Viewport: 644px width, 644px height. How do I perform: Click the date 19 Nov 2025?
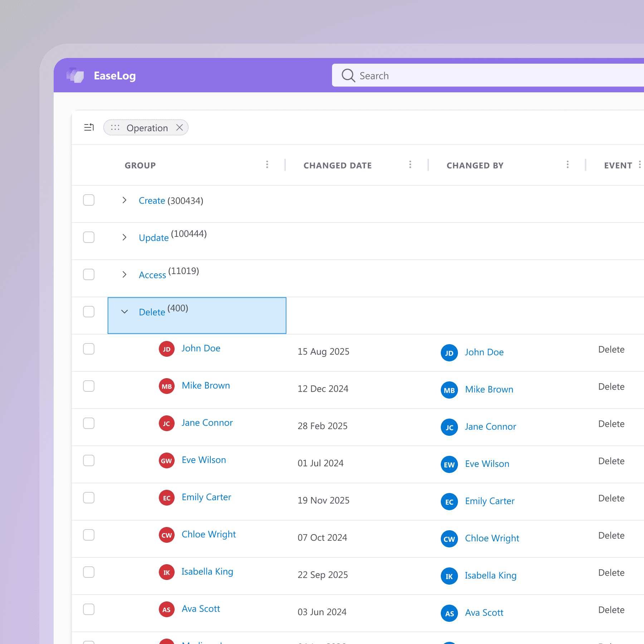tap(323, 501)
